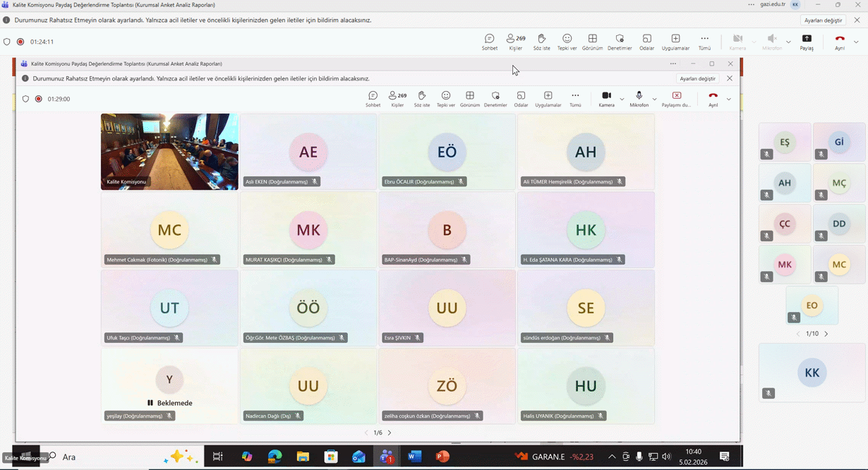The width and height of the screenshot is (868, 470).
Task: Open Word from the Windows taskbar
Action: point(414,457)
